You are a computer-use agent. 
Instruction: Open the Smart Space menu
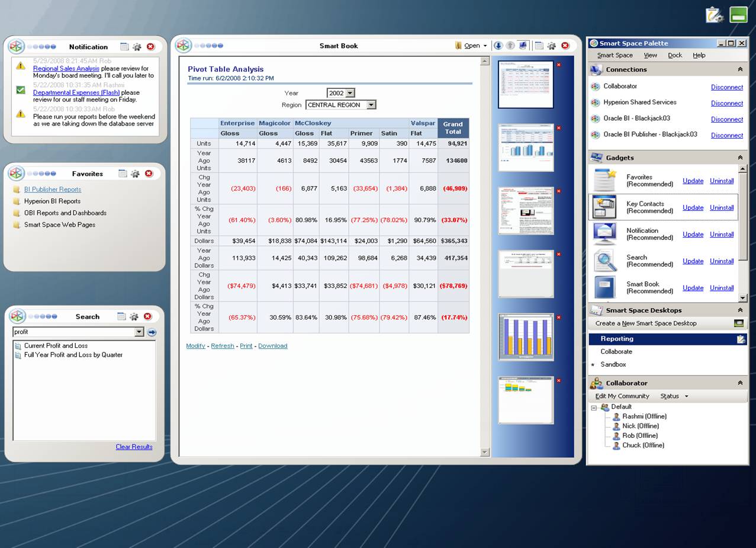pos(615,55)
